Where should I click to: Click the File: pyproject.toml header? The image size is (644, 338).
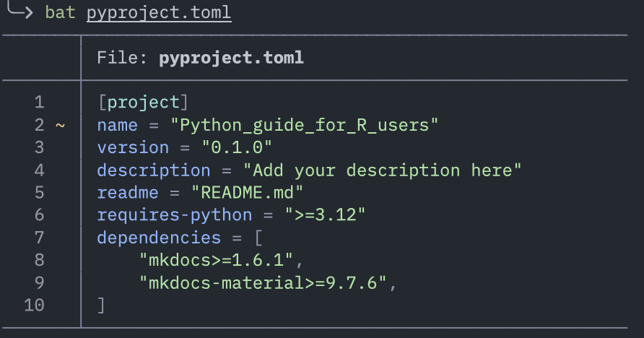pos(200,58)
